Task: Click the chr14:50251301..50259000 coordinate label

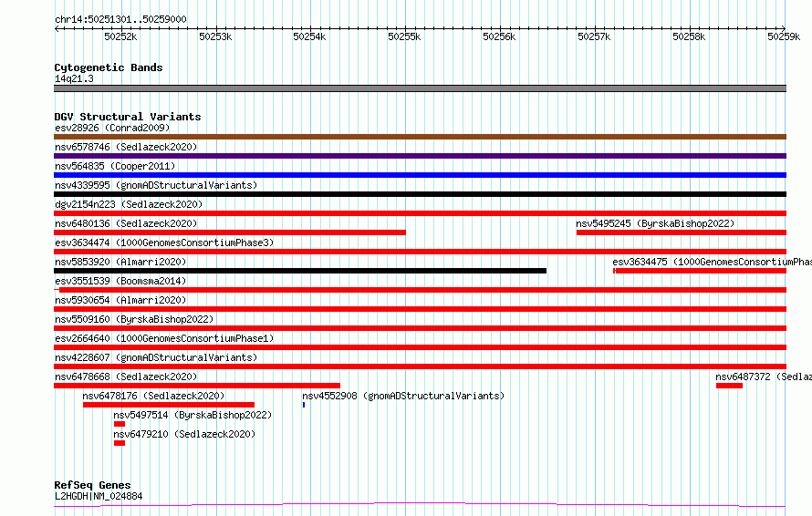Action: click(x=120, y=19)
